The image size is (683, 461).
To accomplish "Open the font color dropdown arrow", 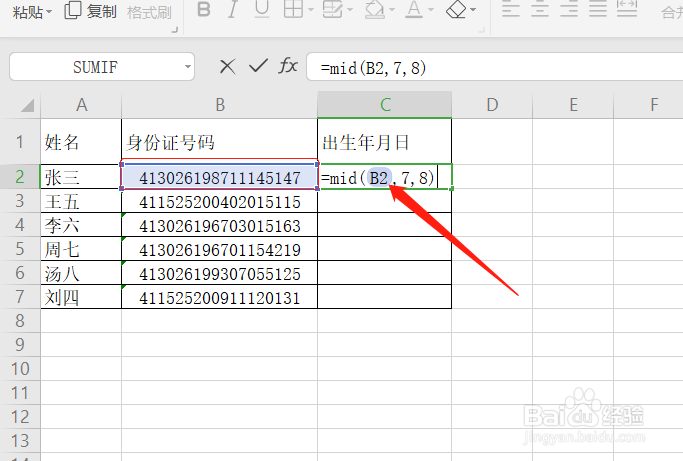I will point(431,10).
